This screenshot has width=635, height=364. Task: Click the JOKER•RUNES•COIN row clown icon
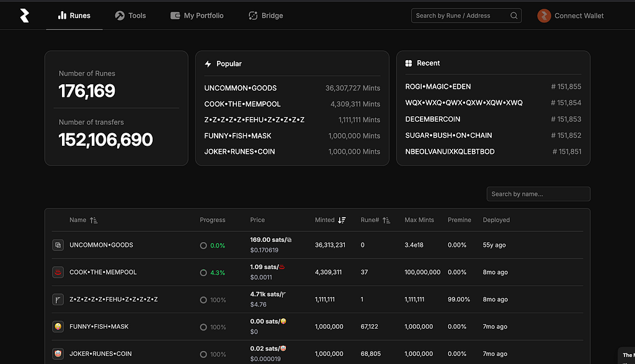(x=58, y=353)
